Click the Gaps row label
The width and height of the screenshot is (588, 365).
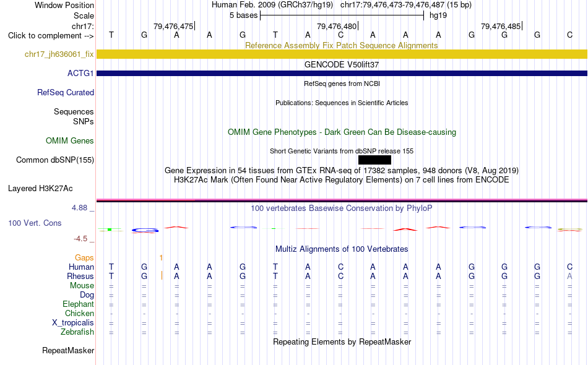(84, 257)
